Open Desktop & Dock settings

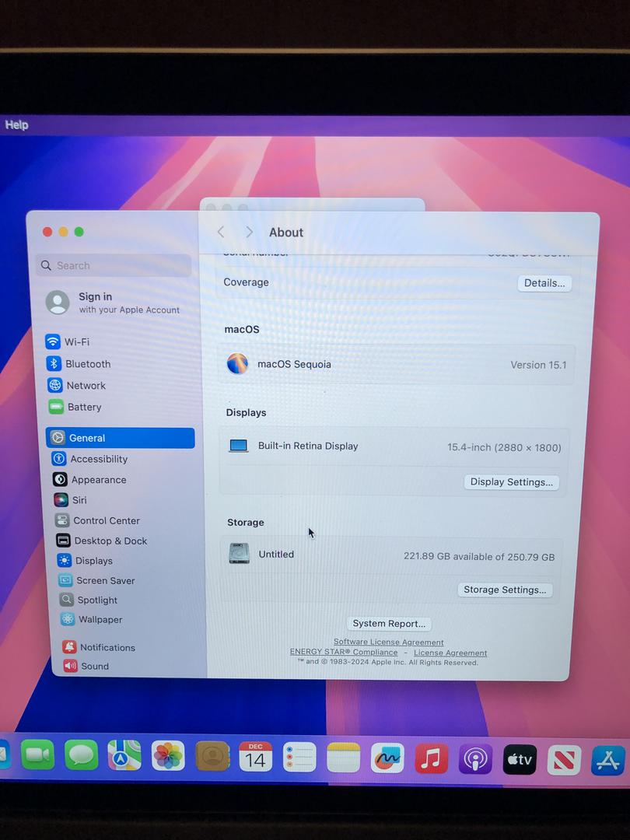[x=101, y=541]
